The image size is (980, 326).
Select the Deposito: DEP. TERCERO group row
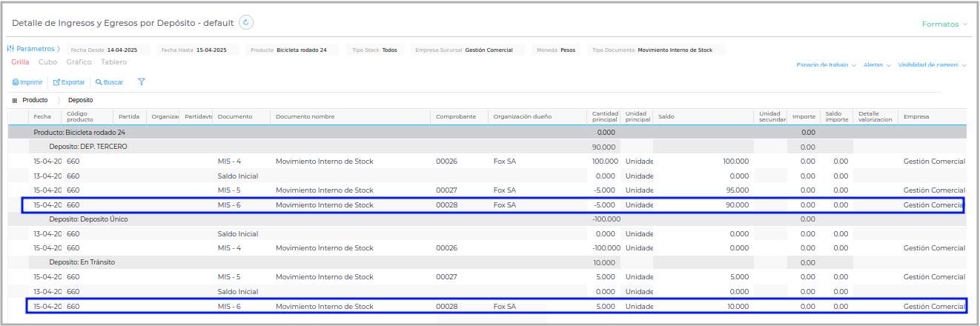tap(88, 147)
